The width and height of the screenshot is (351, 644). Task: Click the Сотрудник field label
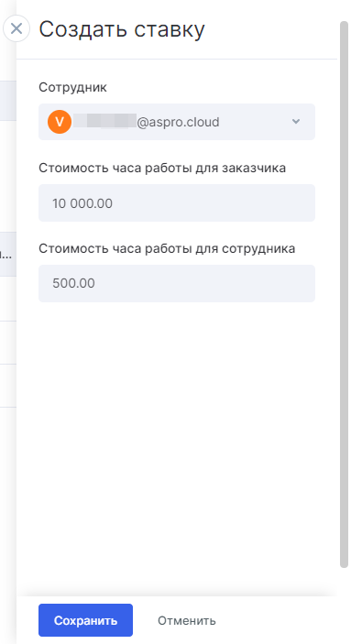coord(72,87)
